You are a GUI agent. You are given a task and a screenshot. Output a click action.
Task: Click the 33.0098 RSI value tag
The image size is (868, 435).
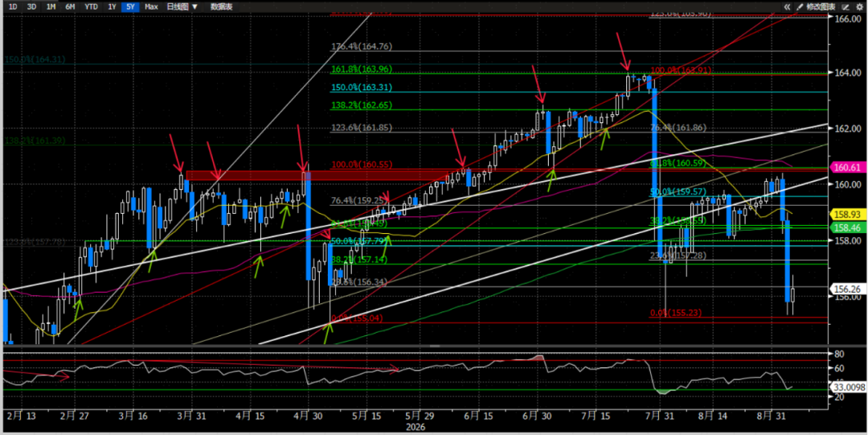click(848, 388)
